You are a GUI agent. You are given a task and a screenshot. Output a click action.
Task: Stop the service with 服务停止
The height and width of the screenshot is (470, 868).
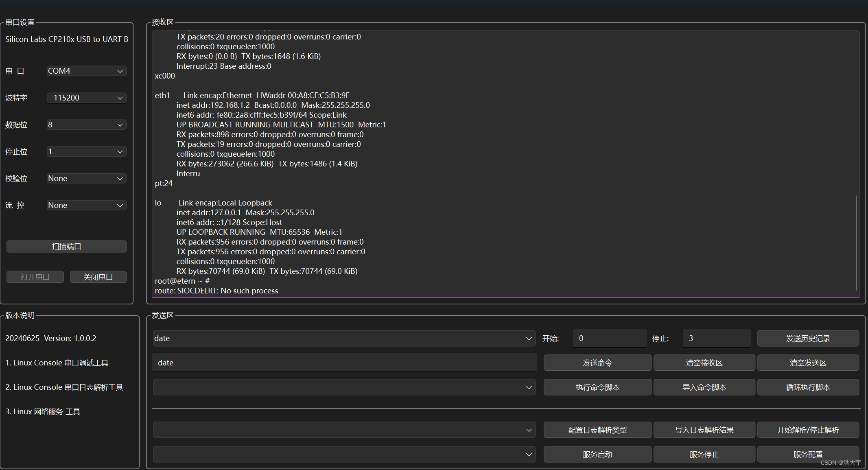[x=704, y=454]
